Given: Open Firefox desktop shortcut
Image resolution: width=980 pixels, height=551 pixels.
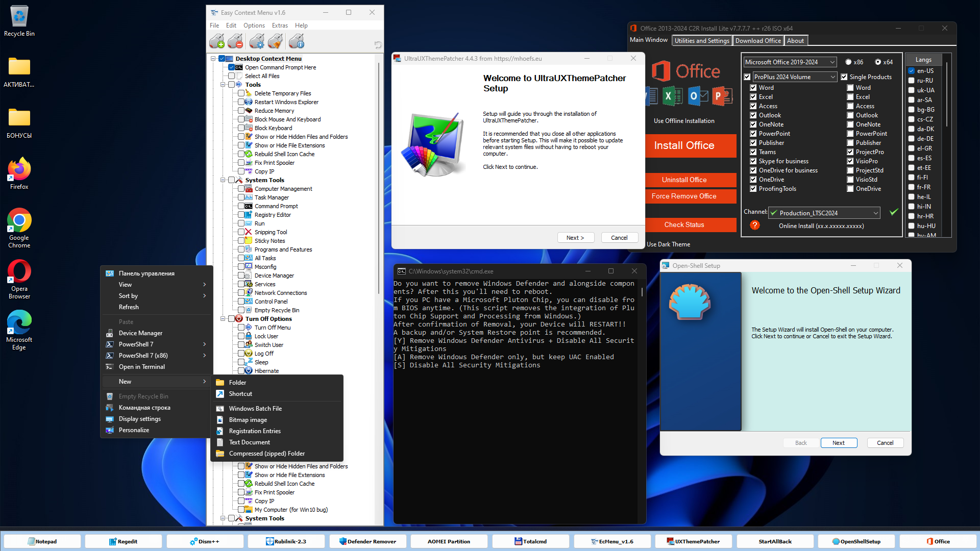Looking at the screenshot, I should [19, 174].
